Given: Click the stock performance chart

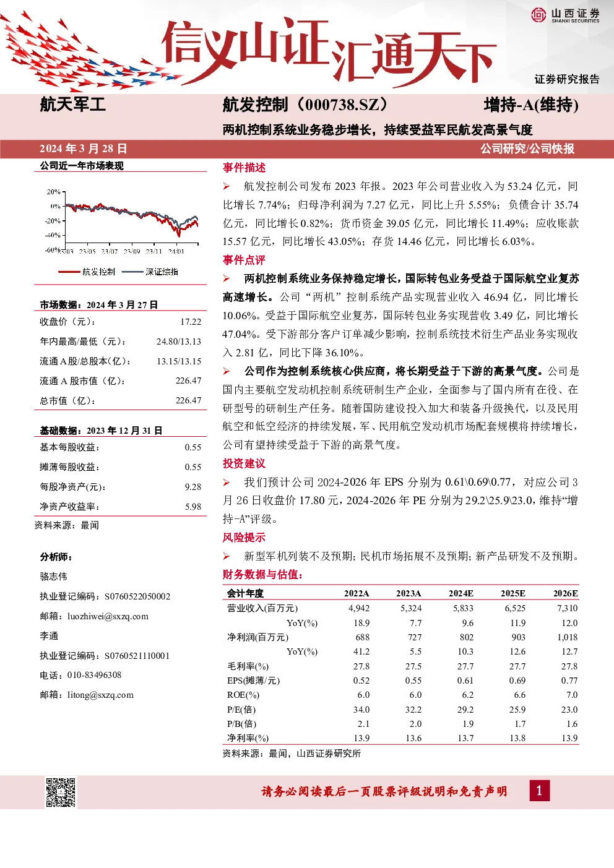Looking at the screenshot, I should click(121, 220).
